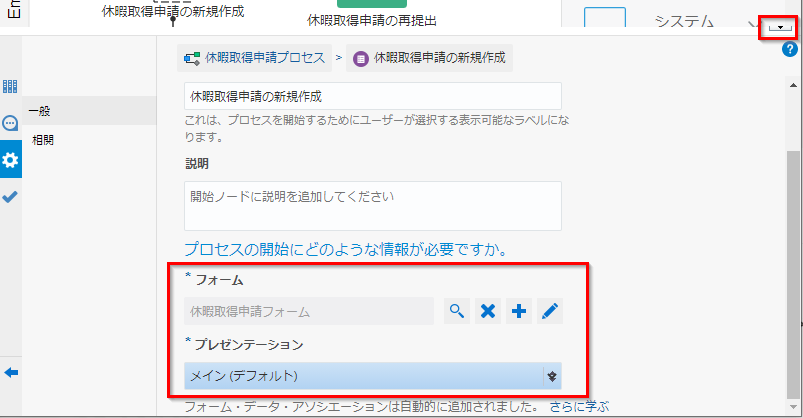Collapse the properties panel with the arrow button
Viewport: 803px width, 418px height.
[775, 28]
